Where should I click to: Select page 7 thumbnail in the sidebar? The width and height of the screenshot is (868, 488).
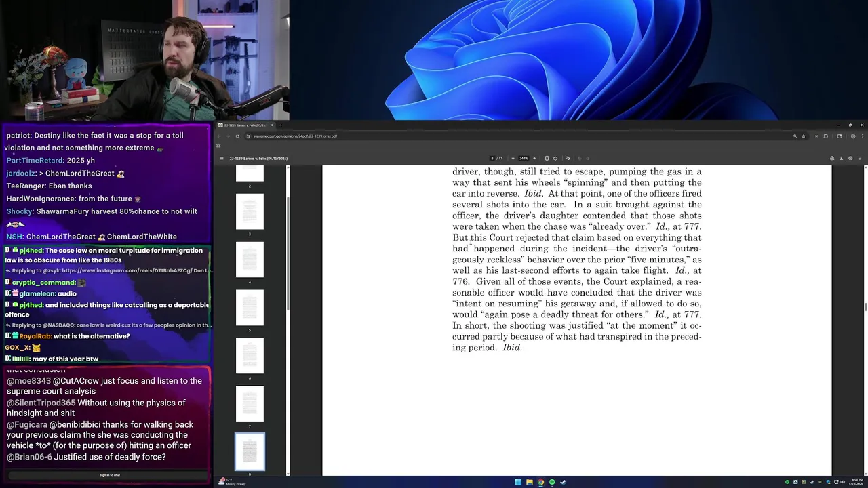(250, 403)
